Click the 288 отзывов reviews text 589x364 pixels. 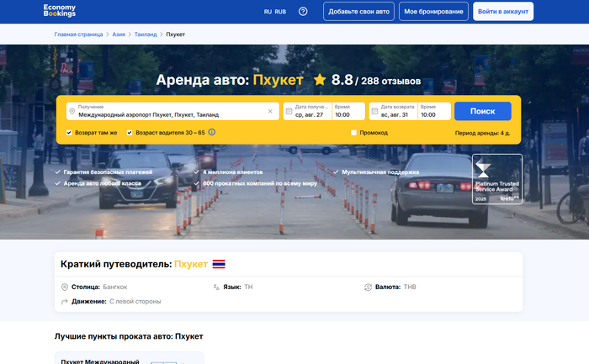390,81
